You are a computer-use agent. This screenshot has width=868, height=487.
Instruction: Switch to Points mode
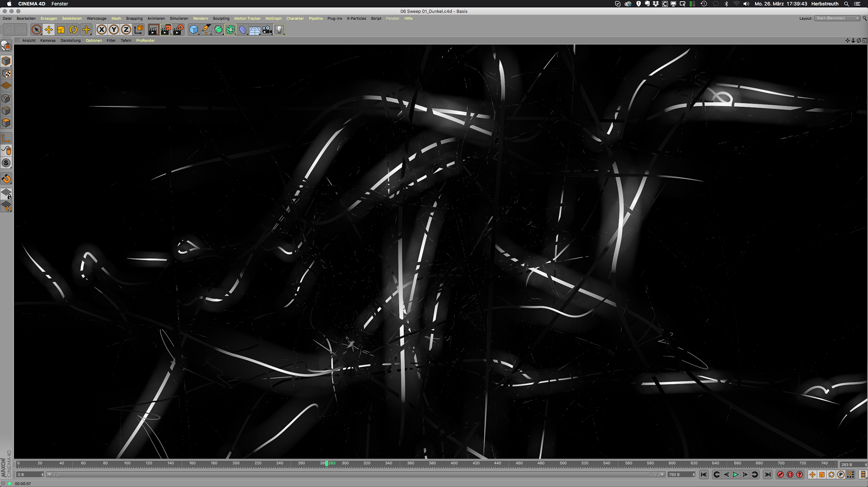(6, 98)
